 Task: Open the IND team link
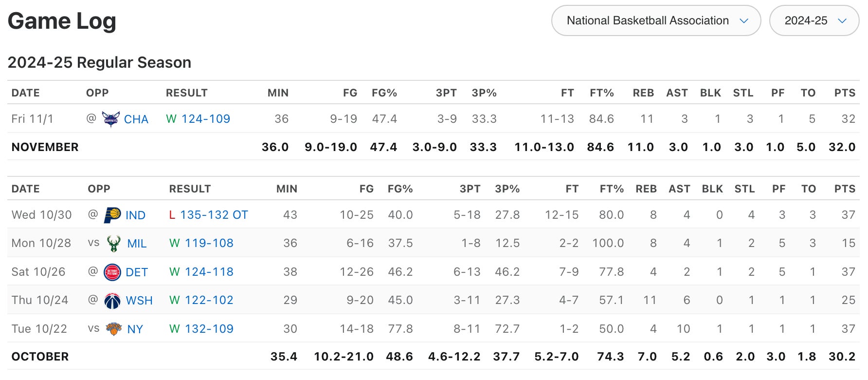(x=135, y=215)
